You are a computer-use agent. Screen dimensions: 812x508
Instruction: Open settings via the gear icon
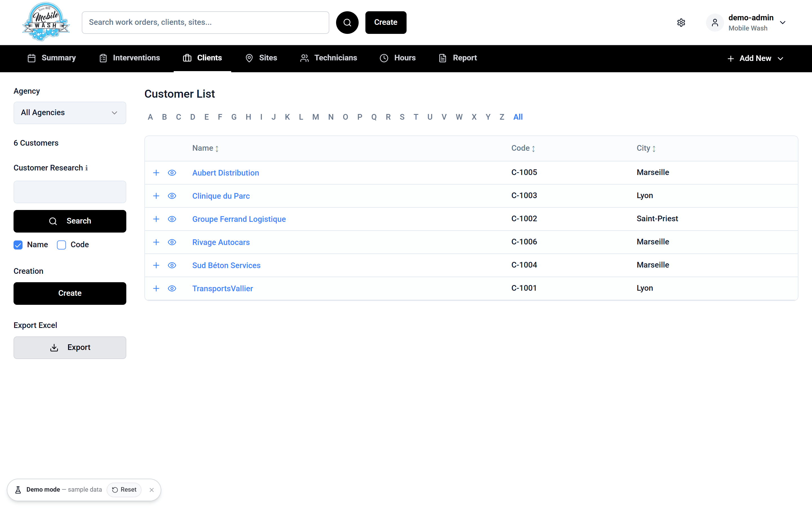[681, 23]
